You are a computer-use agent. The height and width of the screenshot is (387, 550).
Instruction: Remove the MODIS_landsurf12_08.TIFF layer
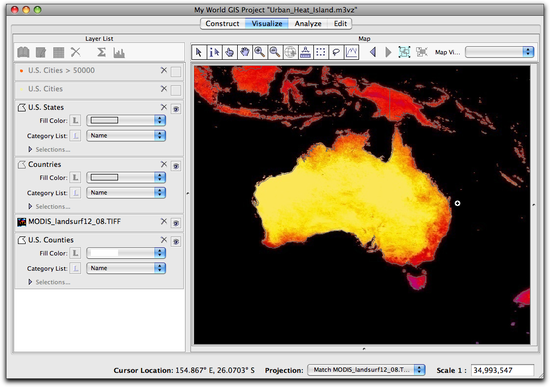click(x=164, y=222)
